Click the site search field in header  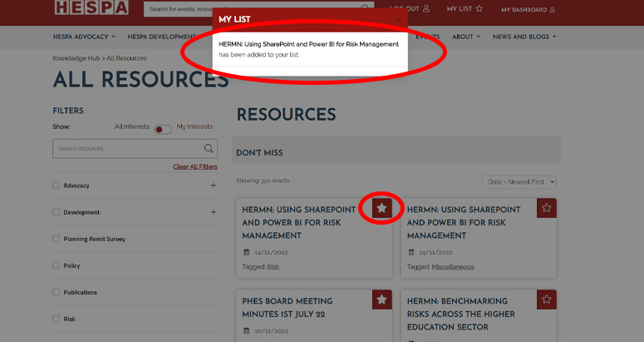[x=258, y=8]
